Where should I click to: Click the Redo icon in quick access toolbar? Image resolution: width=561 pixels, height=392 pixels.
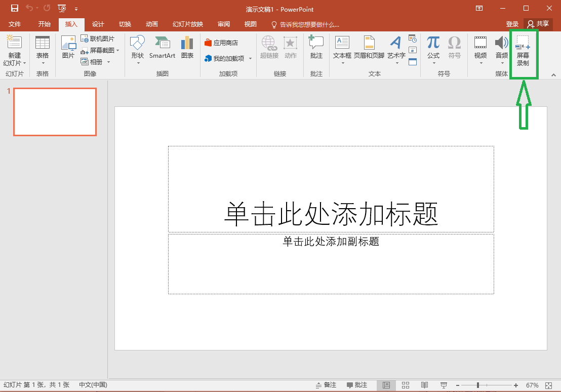47,8
